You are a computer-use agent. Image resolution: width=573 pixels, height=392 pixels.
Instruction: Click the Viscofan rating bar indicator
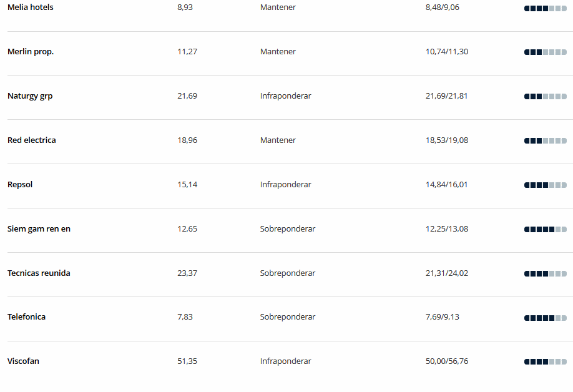point(546,362)
